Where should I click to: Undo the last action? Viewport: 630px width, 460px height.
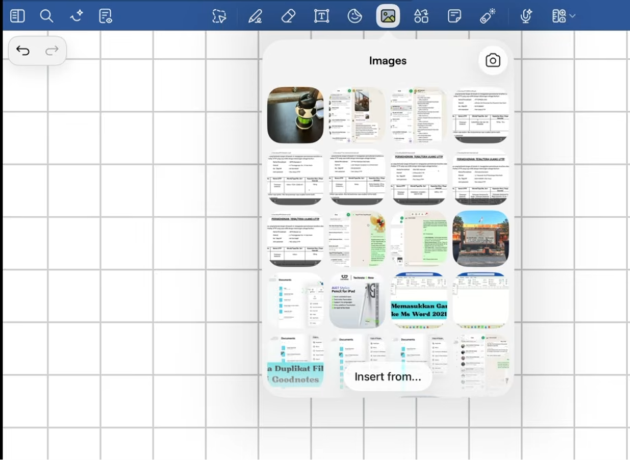(x=23, y=51)
